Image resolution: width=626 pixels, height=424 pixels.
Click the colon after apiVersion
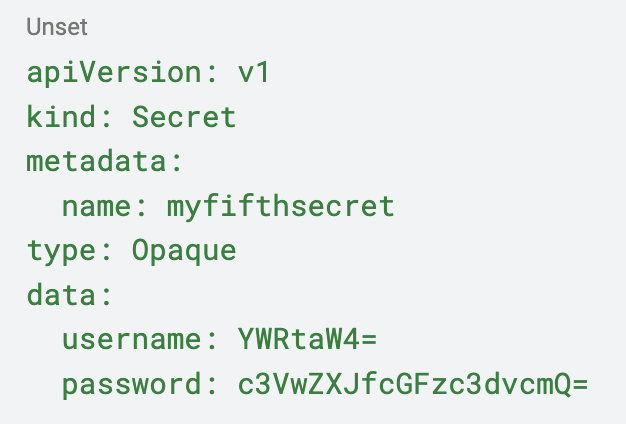tap(210, 73)
